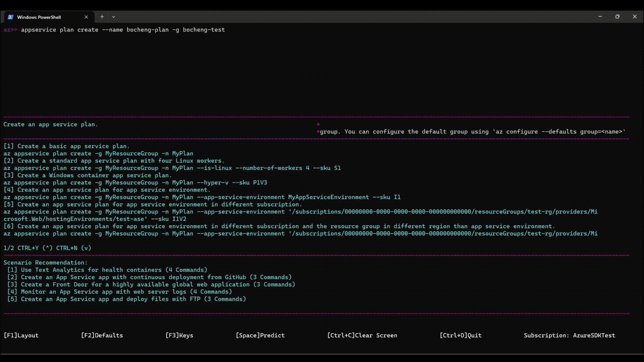Click the [F3]Keys shortcut label

click(x=179, y=336)
